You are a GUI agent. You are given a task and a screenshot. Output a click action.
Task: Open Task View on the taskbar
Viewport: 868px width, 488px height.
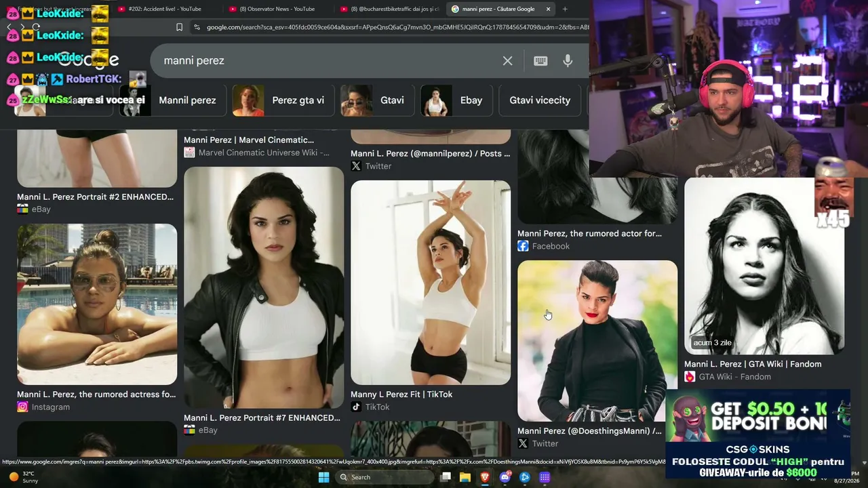tap(446, 477)
